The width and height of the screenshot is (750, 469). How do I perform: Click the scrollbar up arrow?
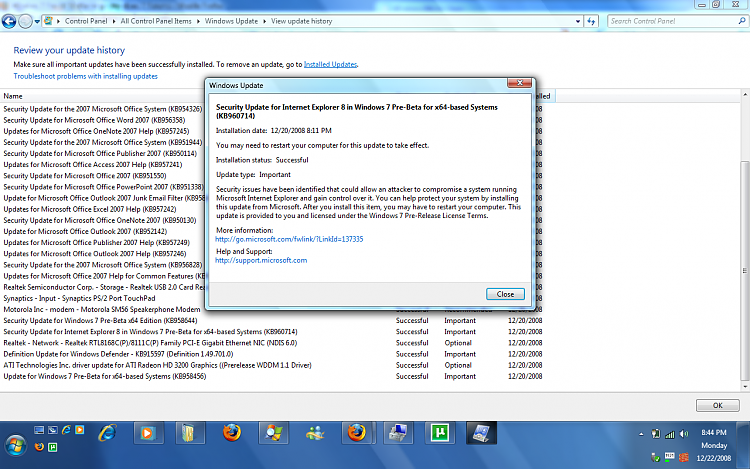(745, 95)
